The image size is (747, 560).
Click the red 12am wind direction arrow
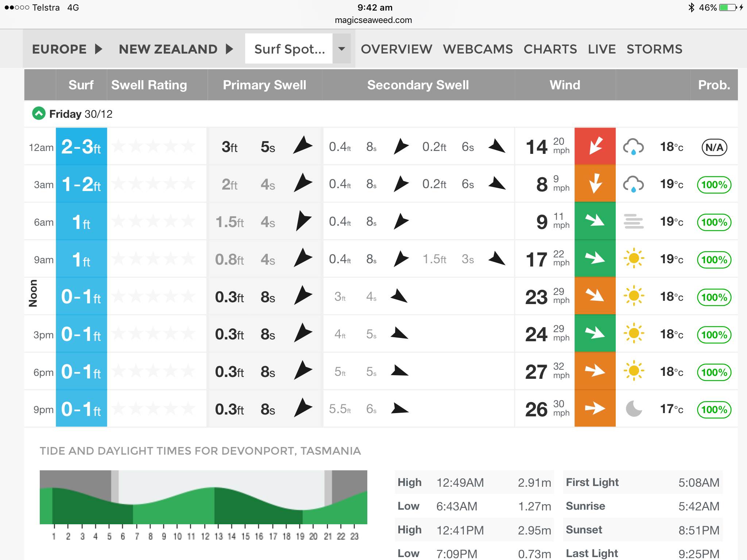[595, 146]
